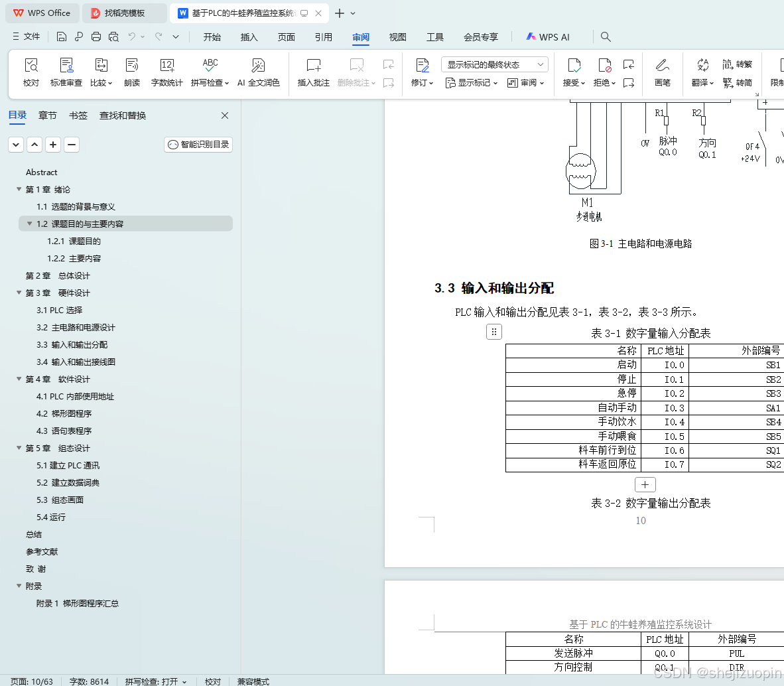Click the Print icon in quick toolbar

[x=96, y=36]
